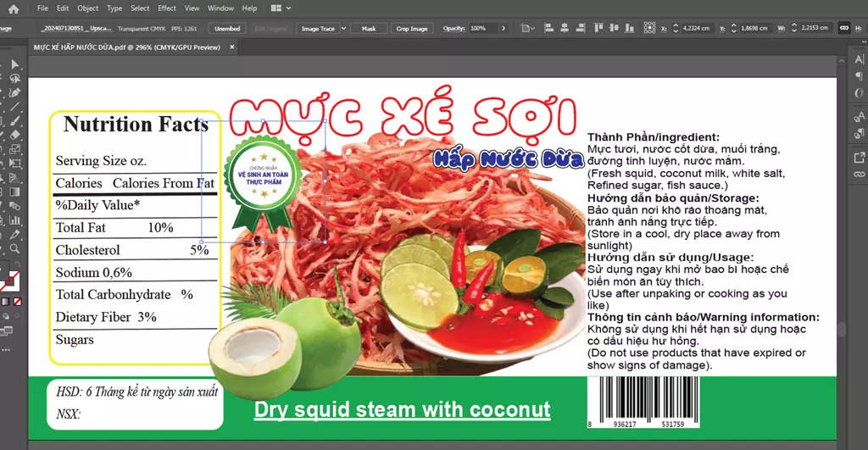Click Horizontal Align Right icon
The height and width of the screenshot is (450, 868).
coord(580,28)
